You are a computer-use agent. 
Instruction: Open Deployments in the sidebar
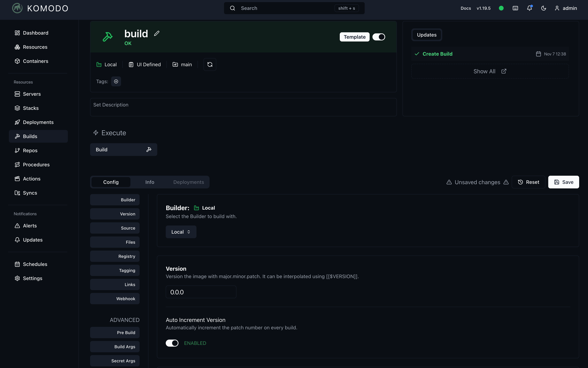pos(38,122)
